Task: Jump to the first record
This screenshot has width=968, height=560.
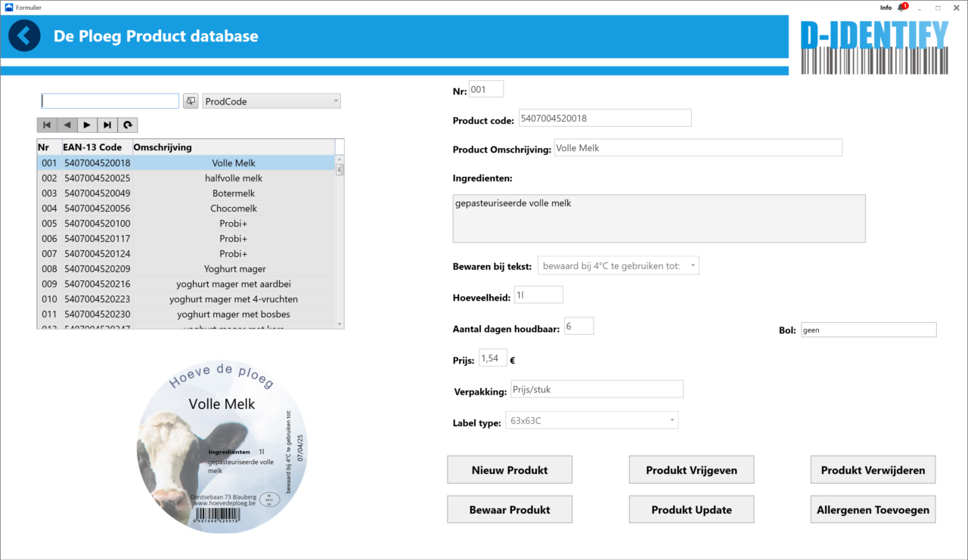Action: tap(46, 125)
